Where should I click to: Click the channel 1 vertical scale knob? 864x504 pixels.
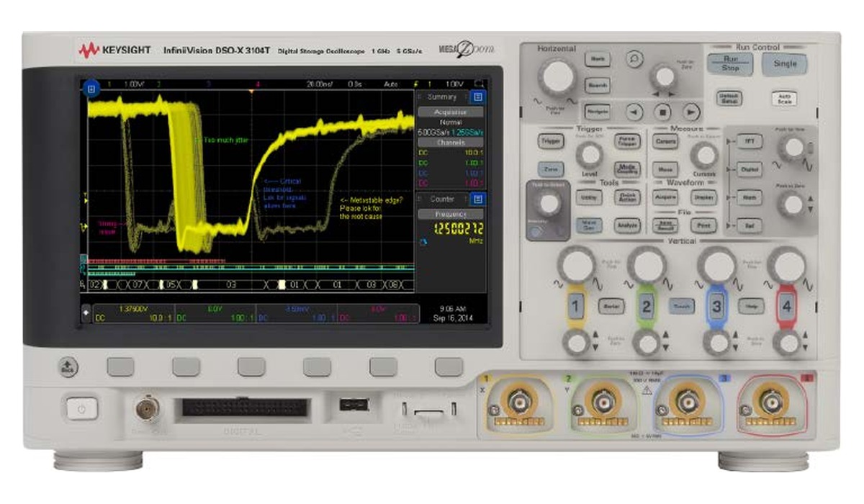pos(577,264)
